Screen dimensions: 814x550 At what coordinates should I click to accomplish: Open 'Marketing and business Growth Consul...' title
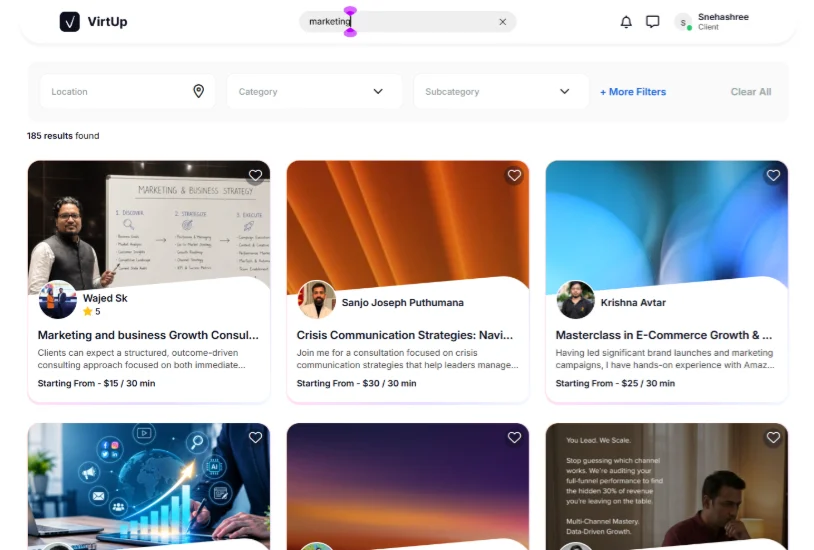tap(148, 335)
